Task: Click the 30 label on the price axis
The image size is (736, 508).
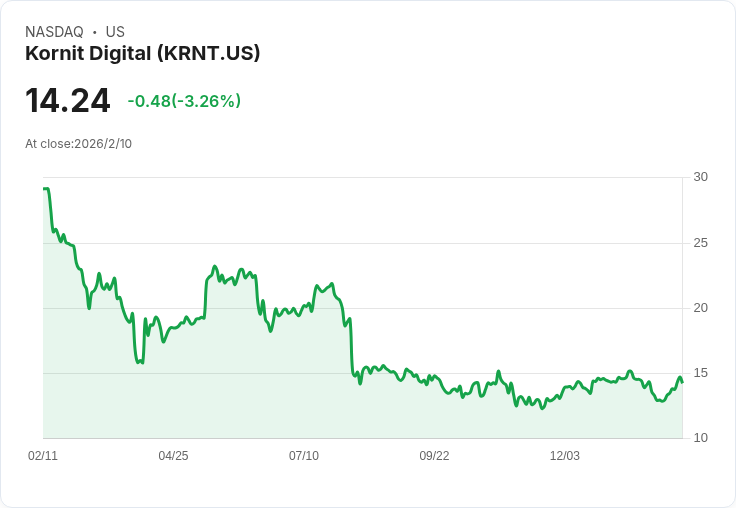Action: 700,177
